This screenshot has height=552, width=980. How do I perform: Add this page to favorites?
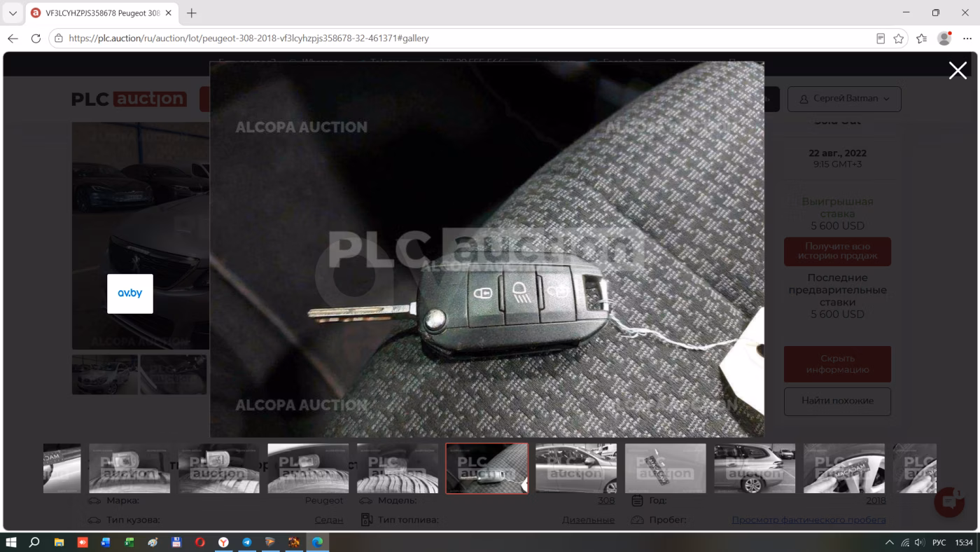pyautogui.click(x=899, y=39)
